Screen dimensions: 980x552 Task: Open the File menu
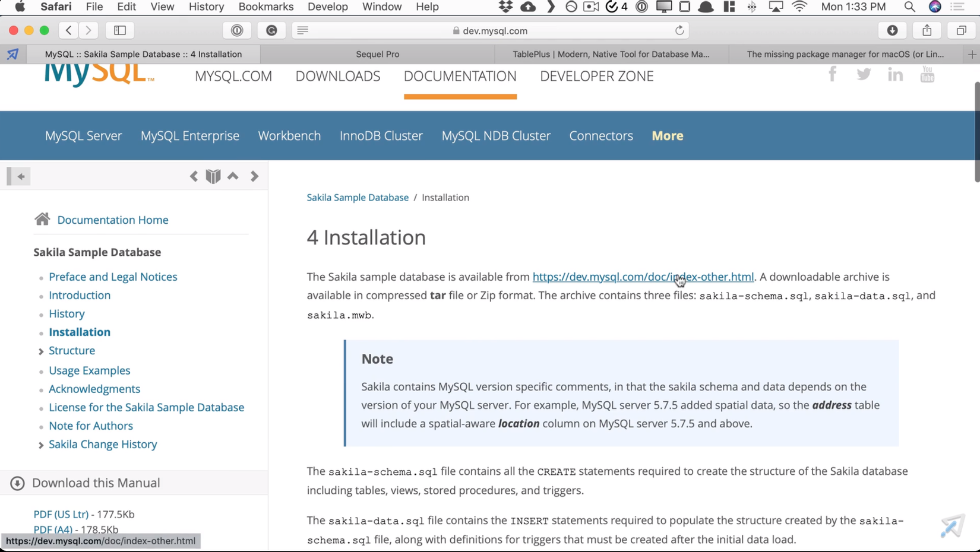pyautogui.click(x=94, y=7)
